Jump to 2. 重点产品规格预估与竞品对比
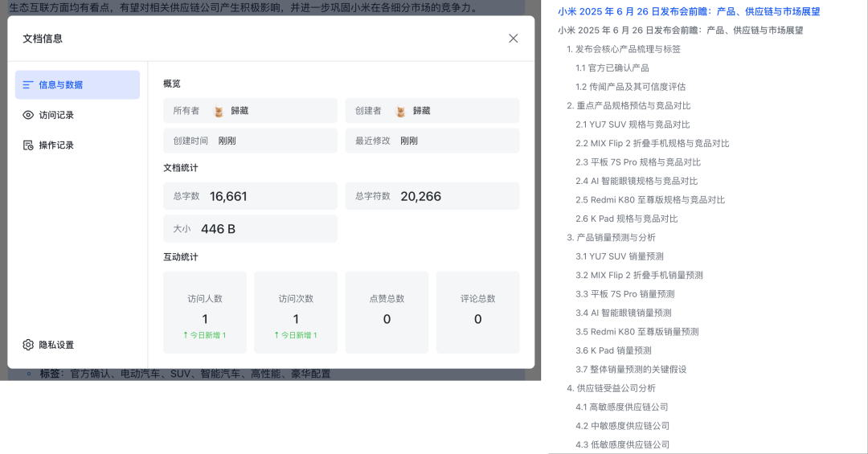Viewport: 868px width, 454px height. [x=628, y=106]
